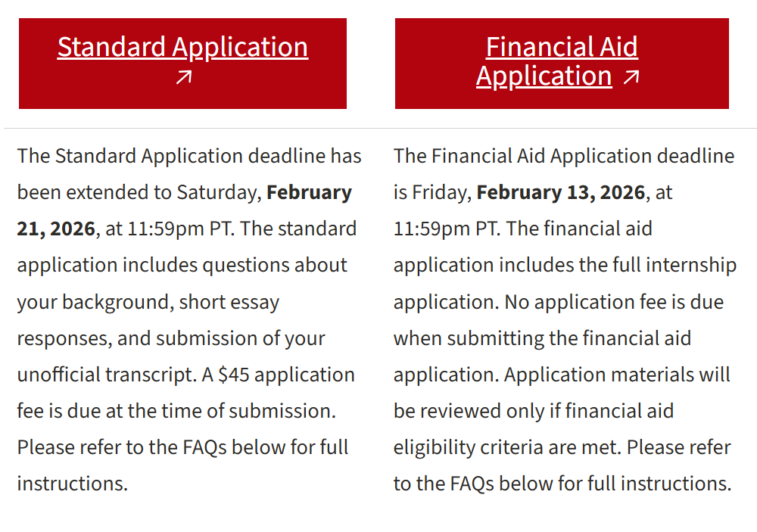Click the arrow icon beside Financial Aid Application
The image size is (757, 532).
pyautogui.click(x=631, y=77)
